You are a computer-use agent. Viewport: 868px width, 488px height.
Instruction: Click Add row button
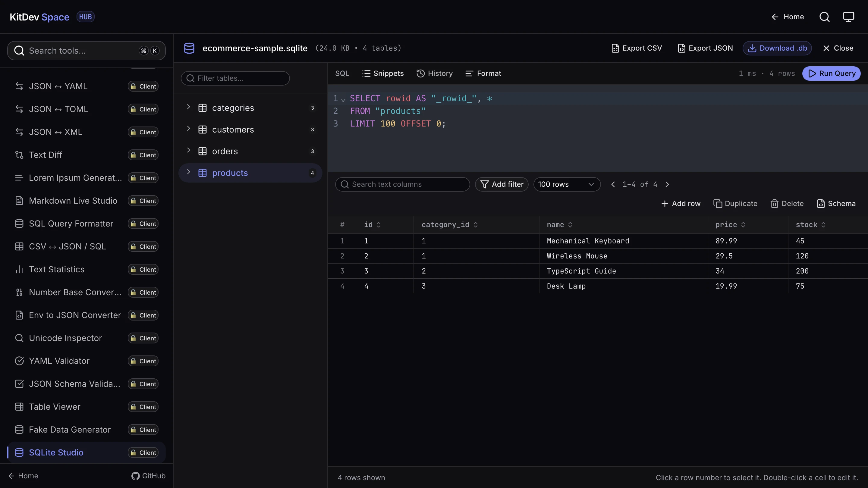coord(681,204)
